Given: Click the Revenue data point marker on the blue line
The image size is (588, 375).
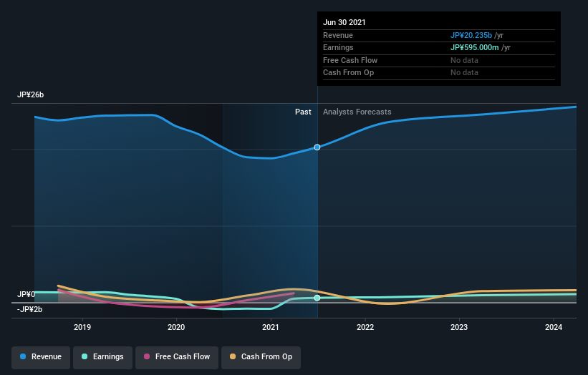Looking at the screenshot, I should pos(317,147).
